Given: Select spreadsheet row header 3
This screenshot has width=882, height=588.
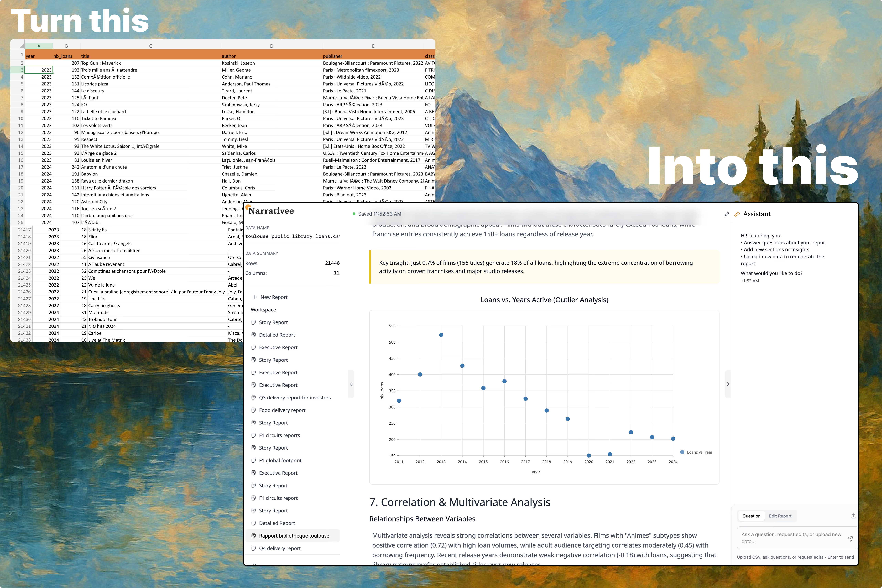Looking at the screenshot, I should pos(17,70).
